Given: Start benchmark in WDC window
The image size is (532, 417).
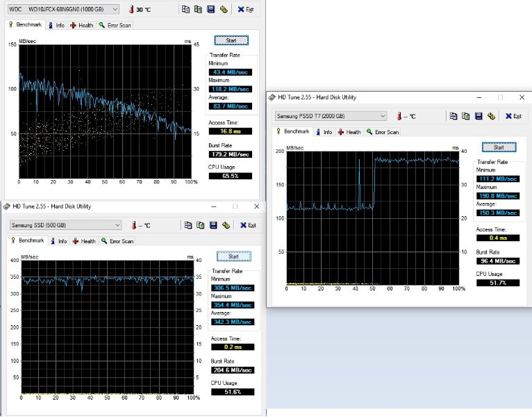Looking at the screenshot, I should pyautogui.click(x=231, y=40).
